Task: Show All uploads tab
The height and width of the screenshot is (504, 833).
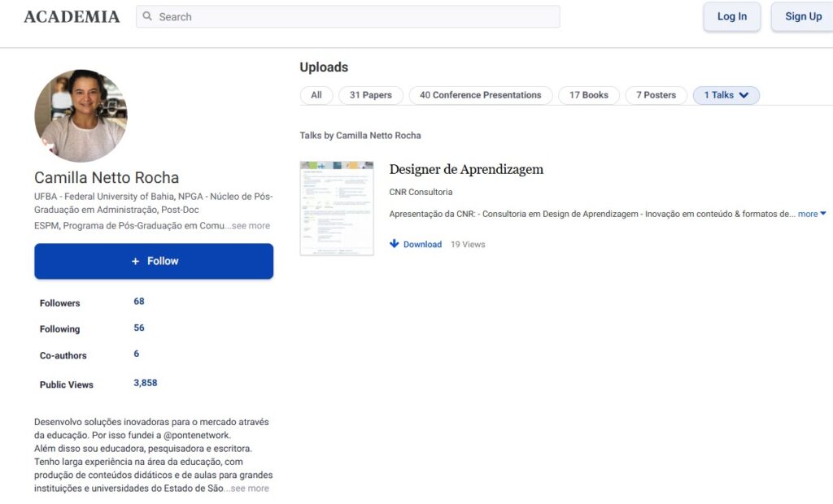Action: (x=316, y=95)
